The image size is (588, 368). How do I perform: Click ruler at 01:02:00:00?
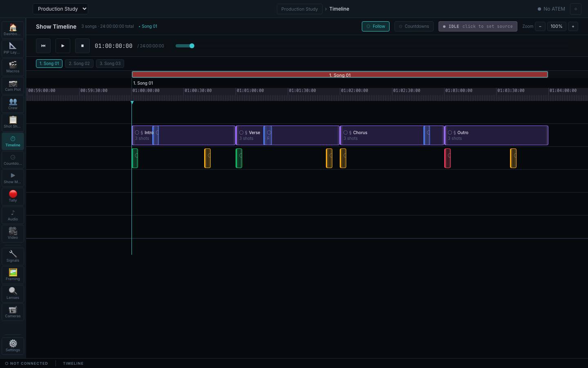click(354, 91)
